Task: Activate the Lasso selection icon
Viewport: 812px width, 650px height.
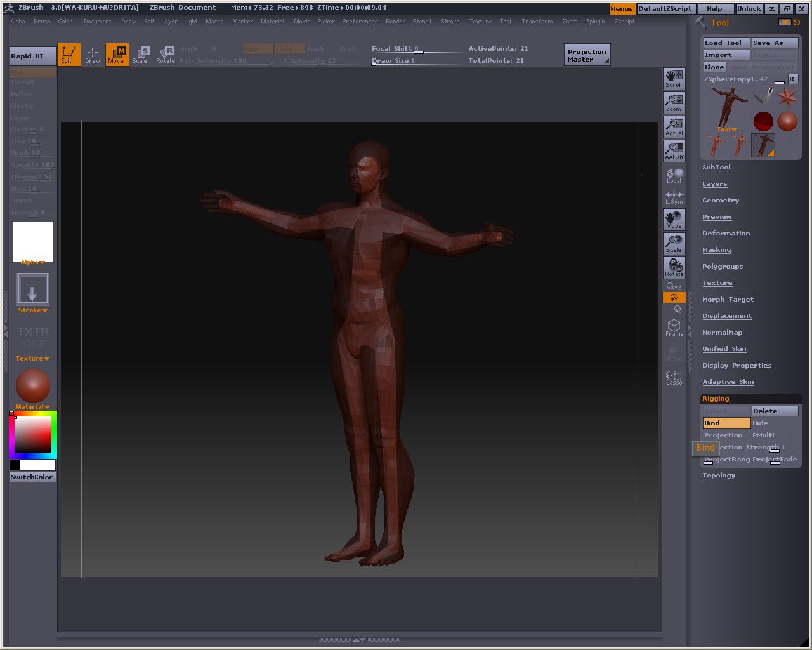Action: pyautogui.click(x=674, y=377)
